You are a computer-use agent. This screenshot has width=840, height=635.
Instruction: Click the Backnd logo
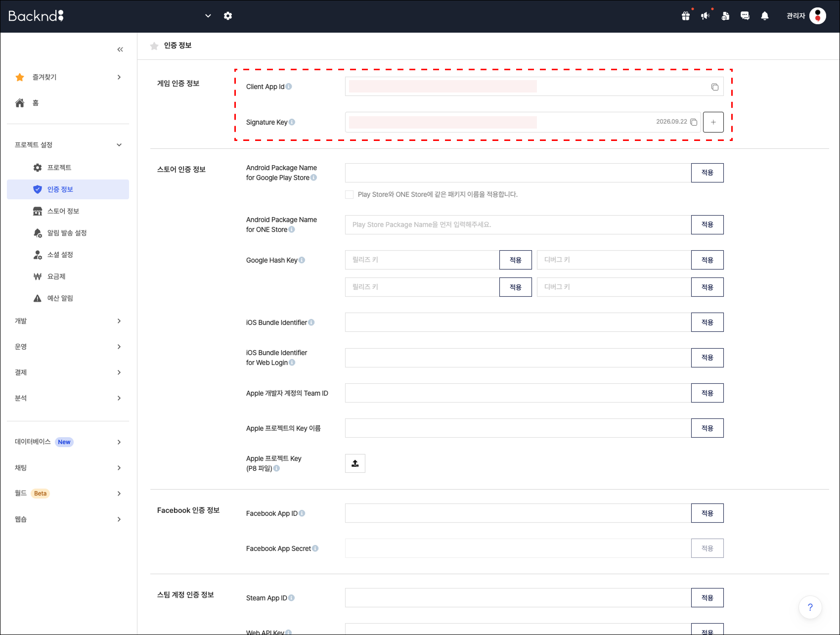[36, 16]
